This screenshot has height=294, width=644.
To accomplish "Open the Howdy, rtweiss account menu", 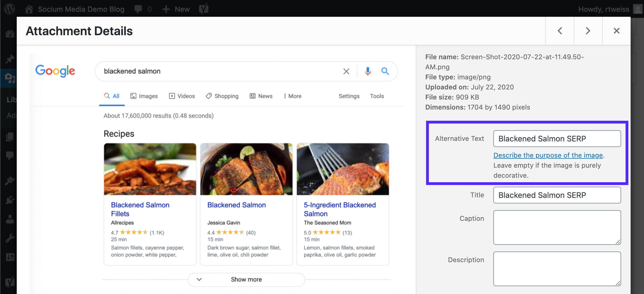I will point(610,9).
